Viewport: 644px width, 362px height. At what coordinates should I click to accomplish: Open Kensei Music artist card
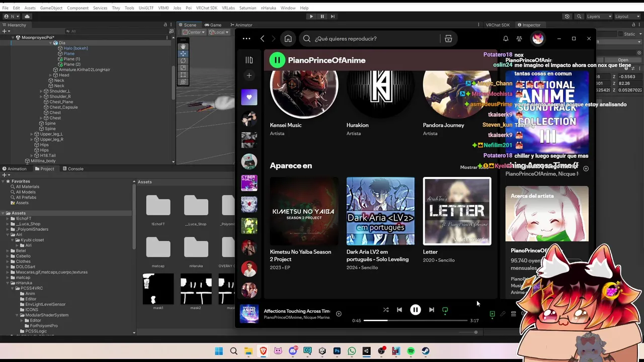[304, 103]
